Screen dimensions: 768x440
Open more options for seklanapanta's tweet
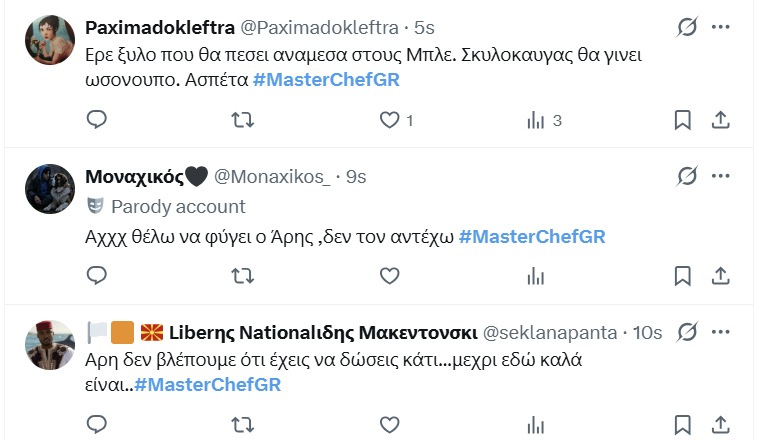tap(721, 331)
